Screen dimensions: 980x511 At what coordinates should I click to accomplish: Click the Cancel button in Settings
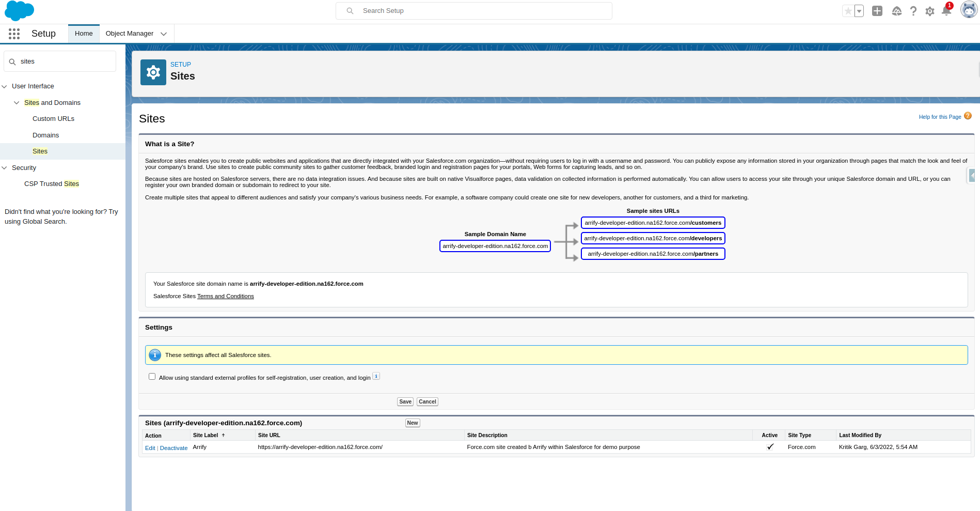point(428,401)
